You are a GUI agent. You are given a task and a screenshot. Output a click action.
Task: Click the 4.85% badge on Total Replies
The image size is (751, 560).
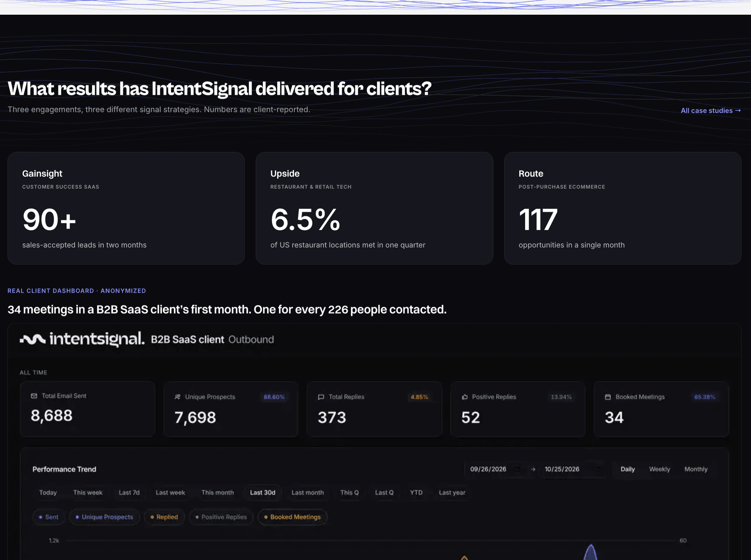pyautogui.click(x=419, y=397)
